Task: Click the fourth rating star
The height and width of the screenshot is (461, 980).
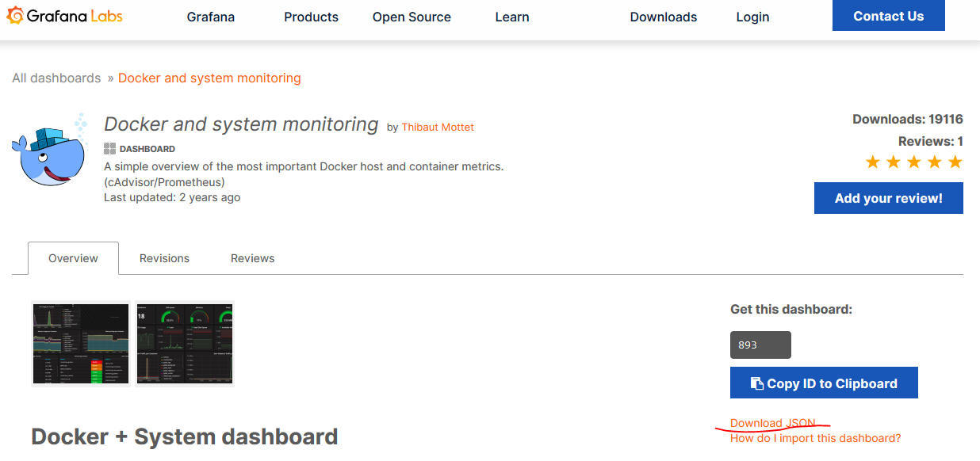Action: tap(935, 162)
